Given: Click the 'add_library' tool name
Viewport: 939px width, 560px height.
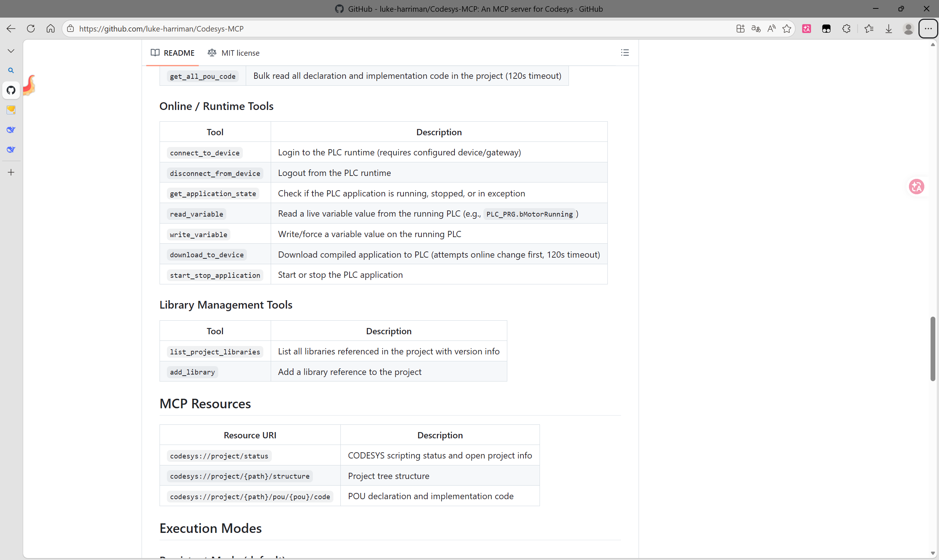Looking at the screenshot, I should [192, 372].
